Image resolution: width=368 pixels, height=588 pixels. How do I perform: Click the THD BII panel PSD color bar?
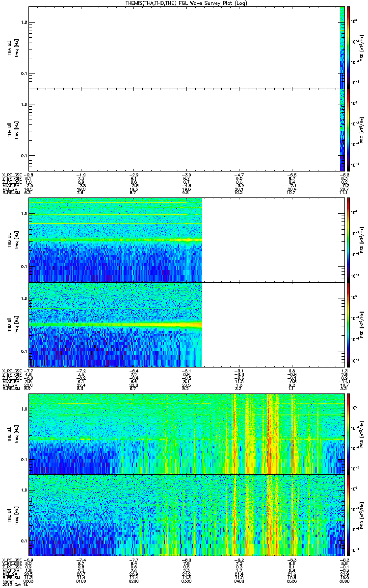pos(348,324)
